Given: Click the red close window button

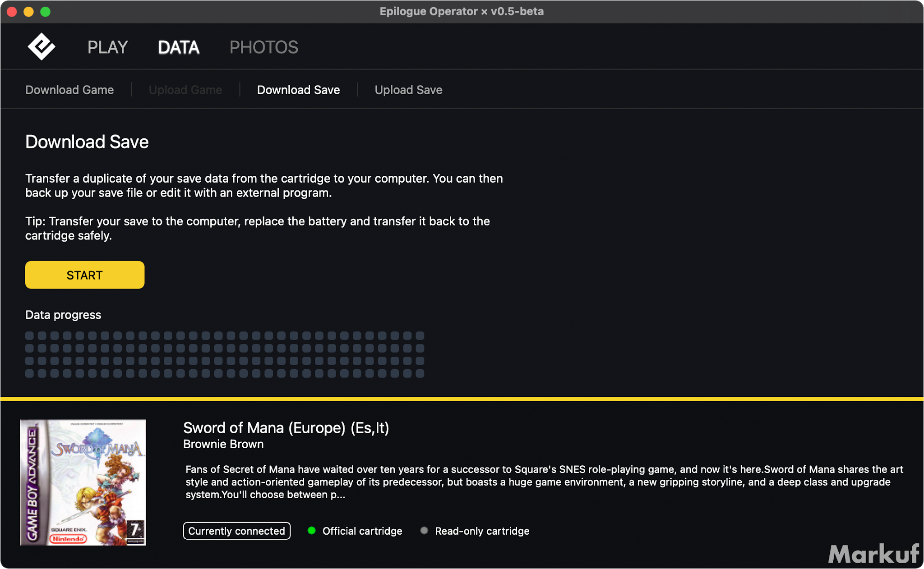Looking at the screenshot, I should pos(12,12).
